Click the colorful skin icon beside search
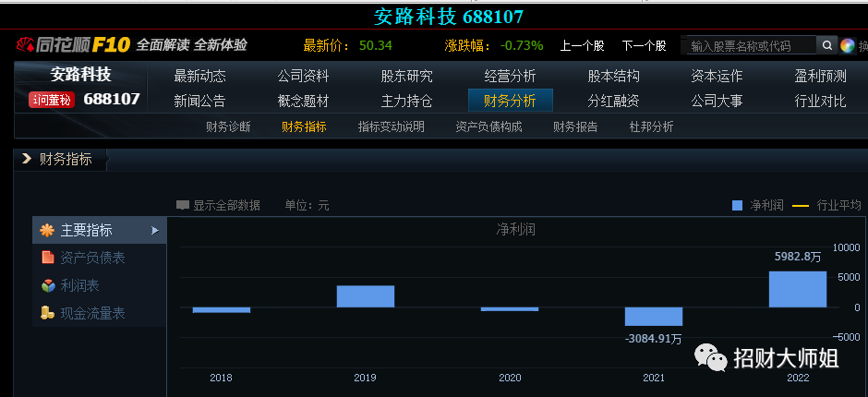Image resolution: width=868 pixels, height=397 pixels. coord(848,45)
